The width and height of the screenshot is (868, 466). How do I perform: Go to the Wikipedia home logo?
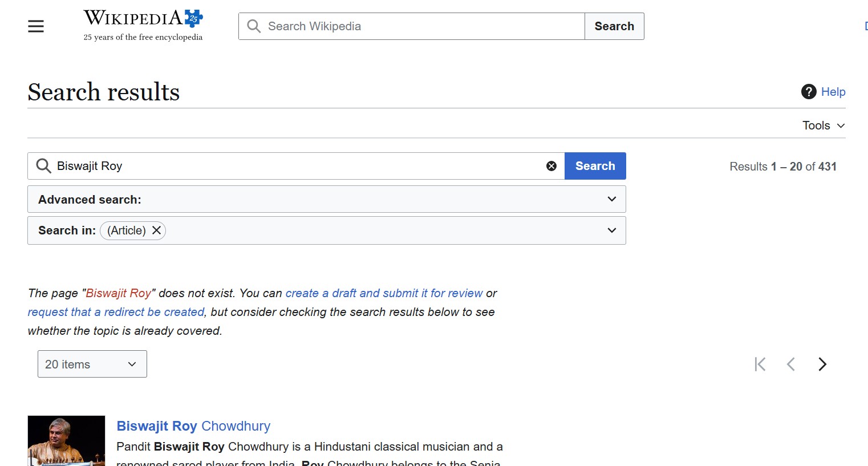pyautogui.click(x=143, y=26)
